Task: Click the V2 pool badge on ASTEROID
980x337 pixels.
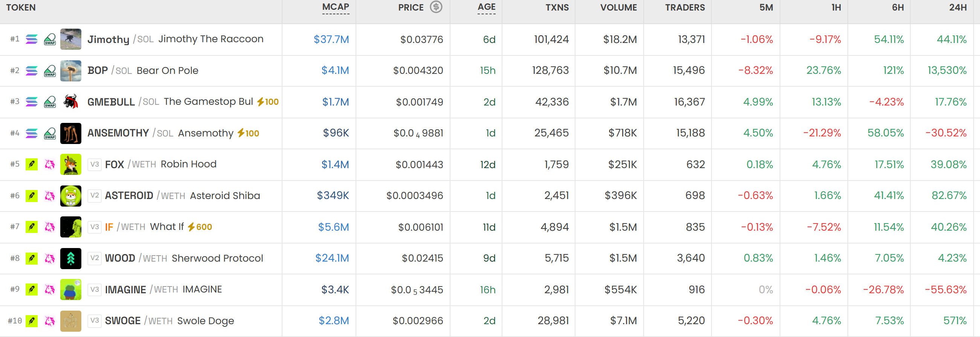Action: coord(95,196)
